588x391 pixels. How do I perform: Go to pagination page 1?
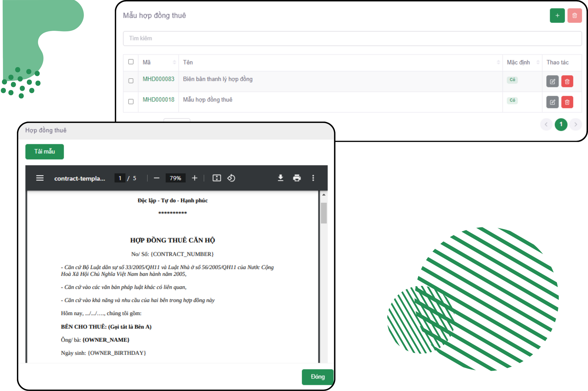click(561, 124)
